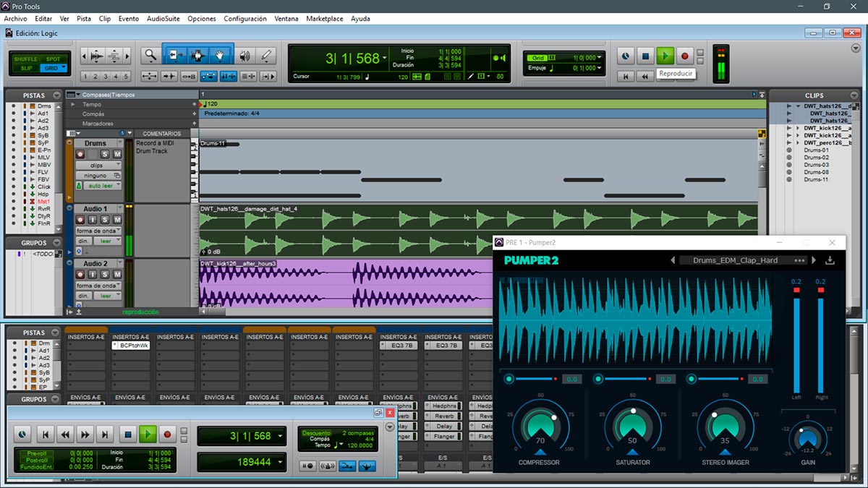Toggle the wait for note MIDI button
Viewport: 868px width, 488px height.
(309, 466)
